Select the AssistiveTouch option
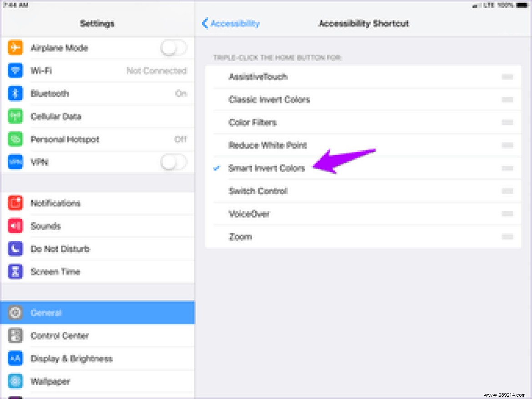 click(x=258, y=77)
